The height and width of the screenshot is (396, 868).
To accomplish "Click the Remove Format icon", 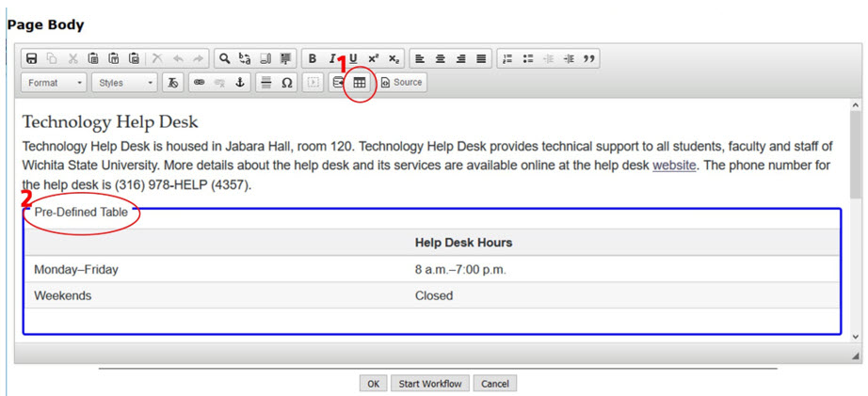I will pos(172,83).
